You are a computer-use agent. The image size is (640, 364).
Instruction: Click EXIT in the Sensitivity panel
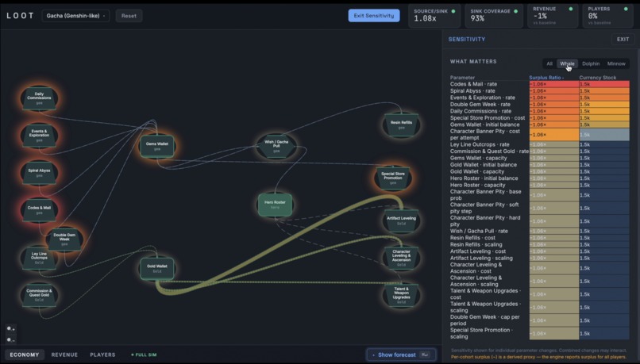tap(623, 39)
